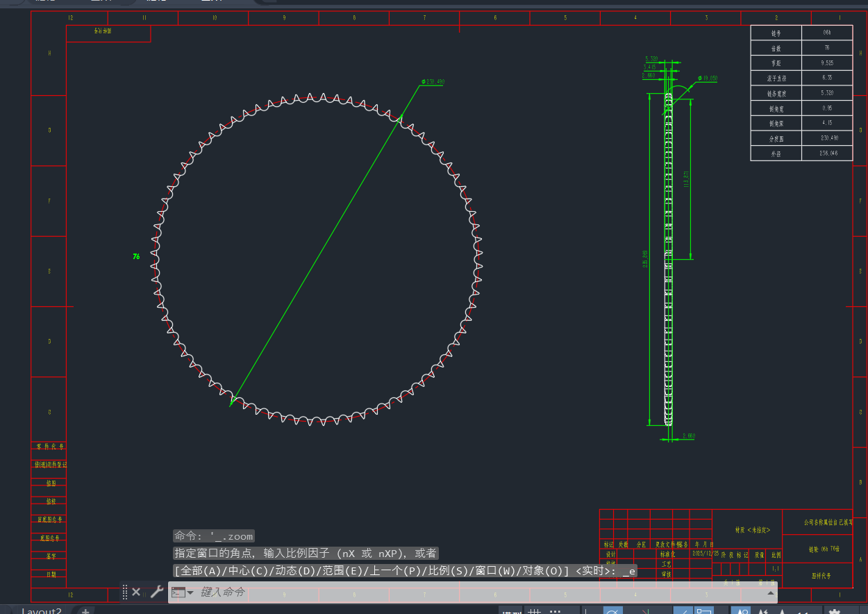Click table cell 链条宽度

pos(776,93)
